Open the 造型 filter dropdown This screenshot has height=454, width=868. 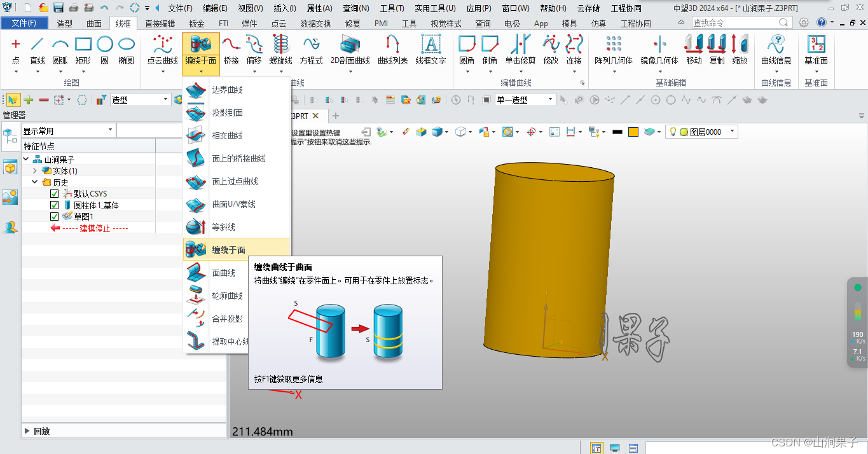166,100
